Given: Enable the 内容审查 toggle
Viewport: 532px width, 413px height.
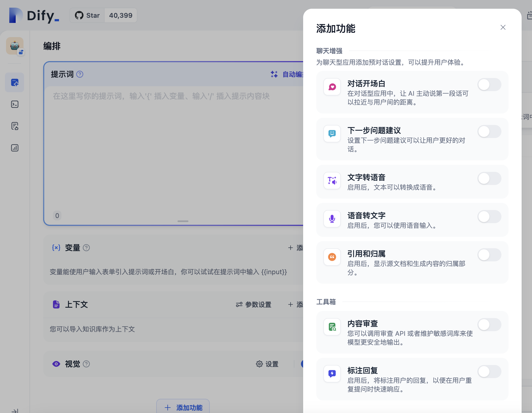Looking at the screenshot, I should point(489,325).
